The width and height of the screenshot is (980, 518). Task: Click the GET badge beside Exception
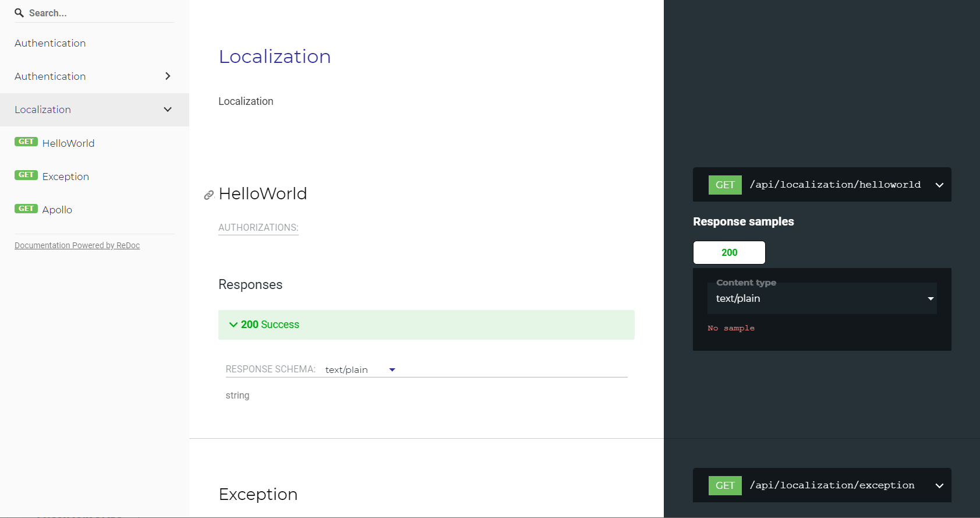point(26,175)
